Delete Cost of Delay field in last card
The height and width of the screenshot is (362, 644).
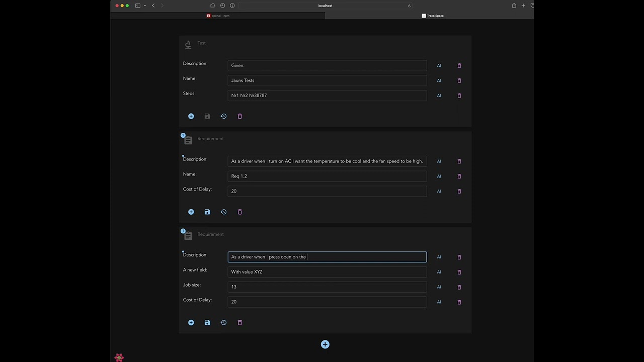[x=459, y=302]
